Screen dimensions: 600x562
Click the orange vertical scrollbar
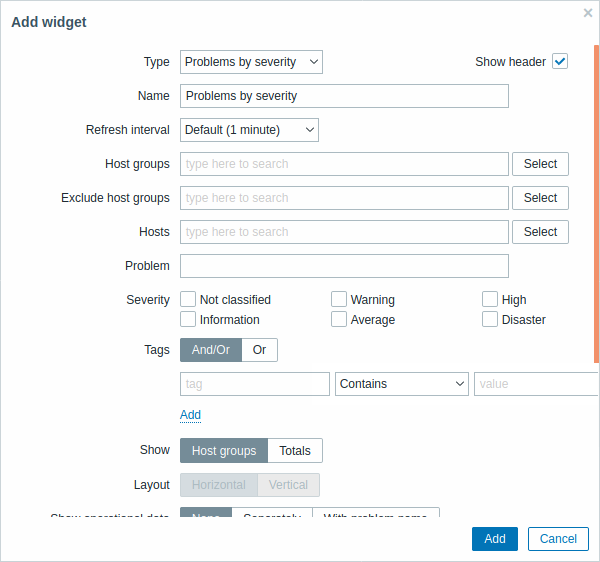click(x=597, y=204)
